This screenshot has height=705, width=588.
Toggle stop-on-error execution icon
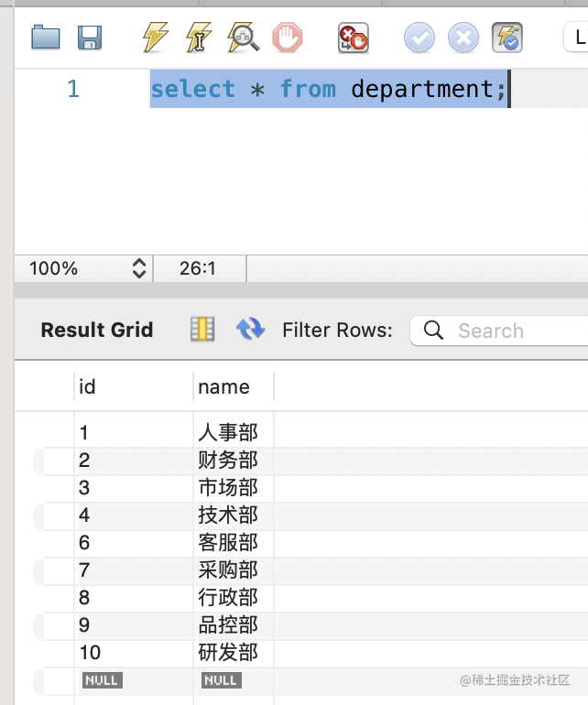coord(354,38)
